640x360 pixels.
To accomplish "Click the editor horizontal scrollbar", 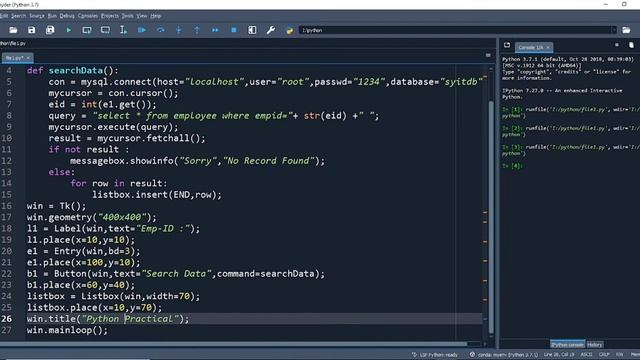I will [x=233, y=344].
